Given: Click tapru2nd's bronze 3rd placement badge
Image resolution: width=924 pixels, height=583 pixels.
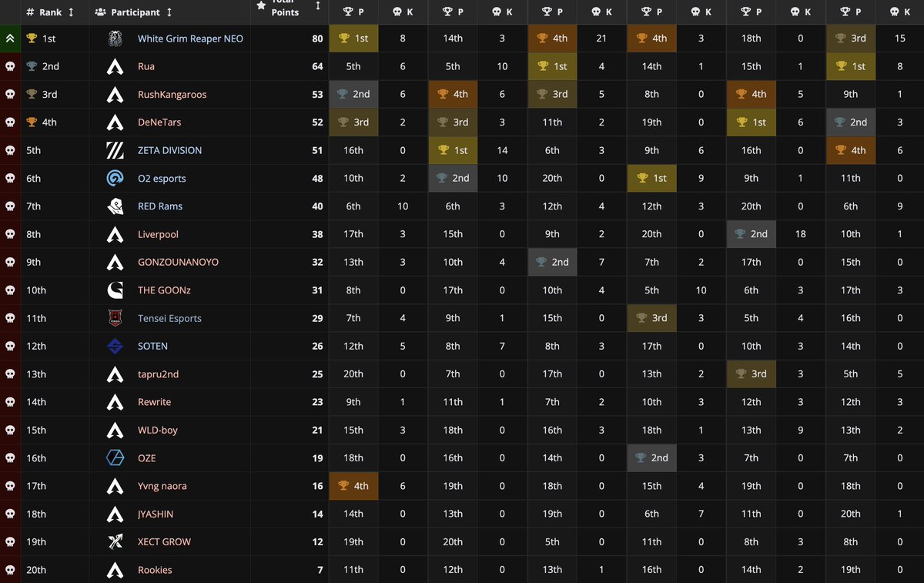Looking at the screenshot, I should 751,374.
